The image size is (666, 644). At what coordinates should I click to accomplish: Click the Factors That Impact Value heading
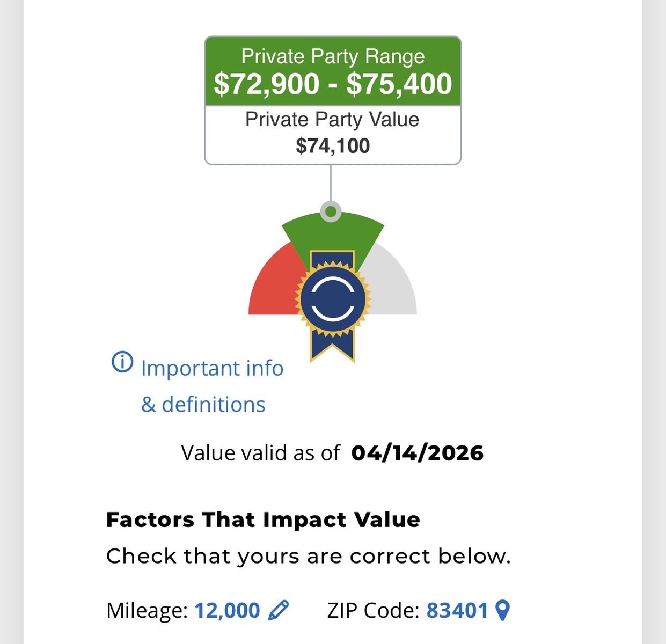pyautogui.click(x=263, y=519)
